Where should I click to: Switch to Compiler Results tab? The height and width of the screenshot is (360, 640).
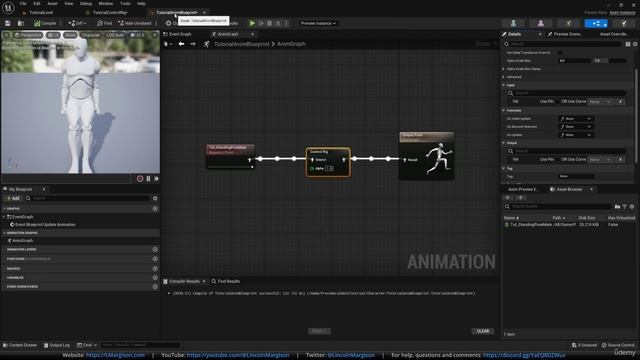pos(184,281)
